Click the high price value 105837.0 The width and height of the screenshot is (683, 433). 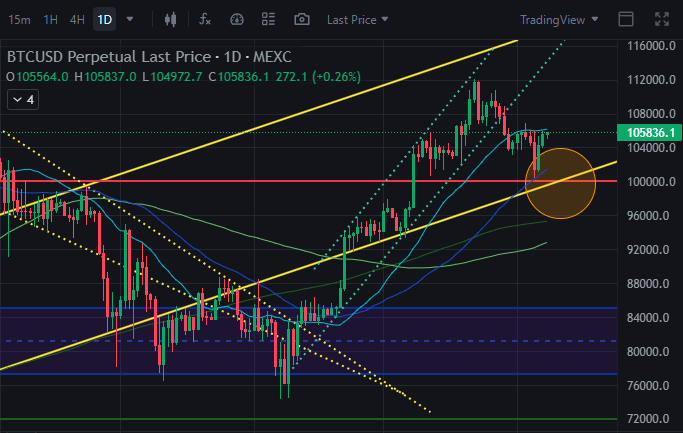[x=110, y=77]
